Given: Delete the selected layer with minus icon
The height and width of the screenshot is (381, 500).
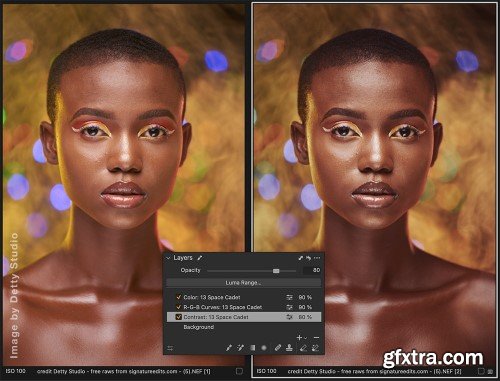Looking at the screenshot, I should pos(317,338).
